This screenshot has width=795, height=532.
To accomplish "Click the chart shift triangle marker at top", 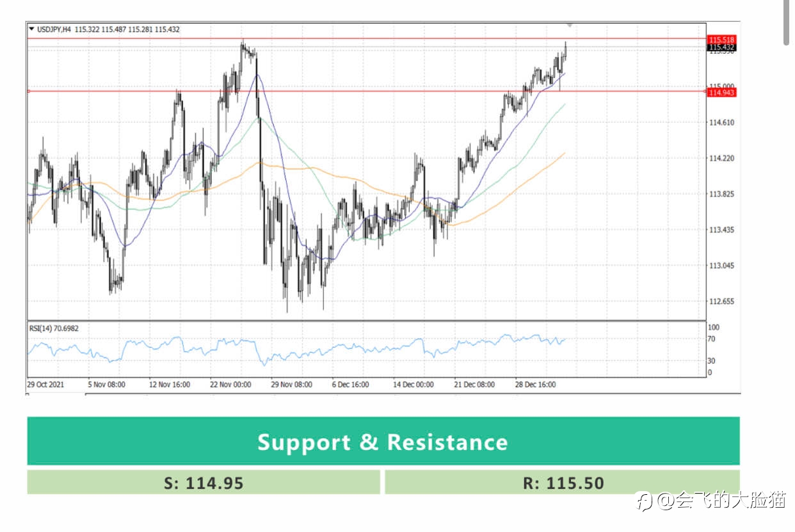I will click(570, 25).
